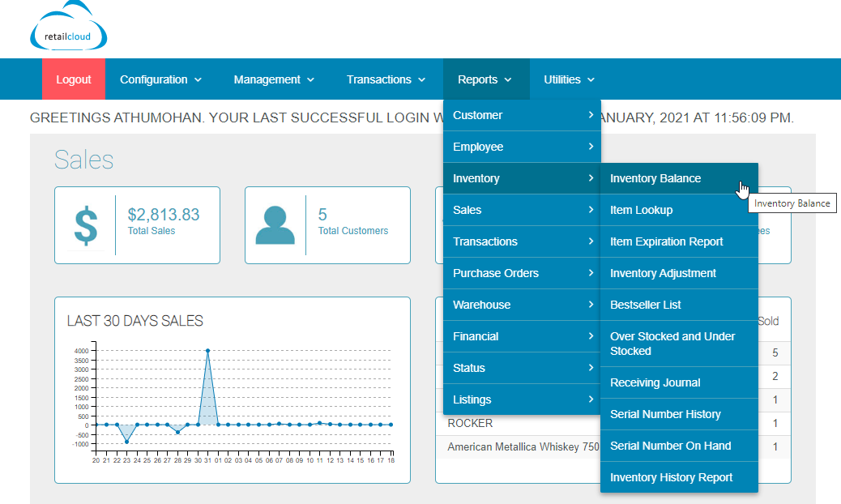Open the Item Lookup report
The image size is (841, 504).
point(679,210)
